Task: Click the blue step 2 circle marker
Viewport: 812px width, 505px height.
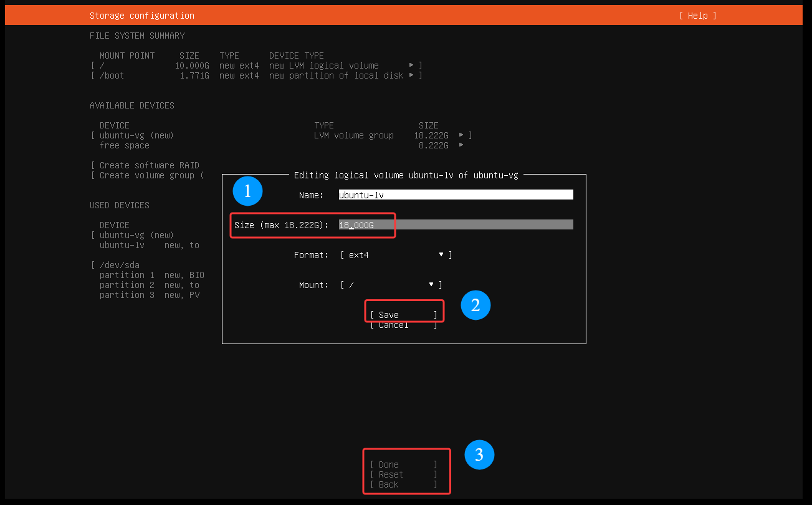Action: (475, 305)
